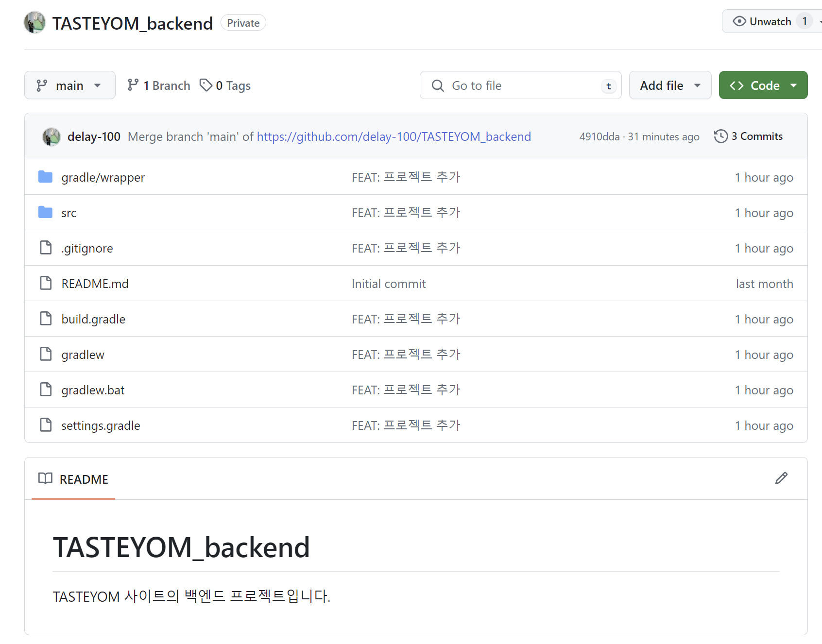Click the TASTEYOM_backend README heading
The image size is (822, 644).
point(181,547)
